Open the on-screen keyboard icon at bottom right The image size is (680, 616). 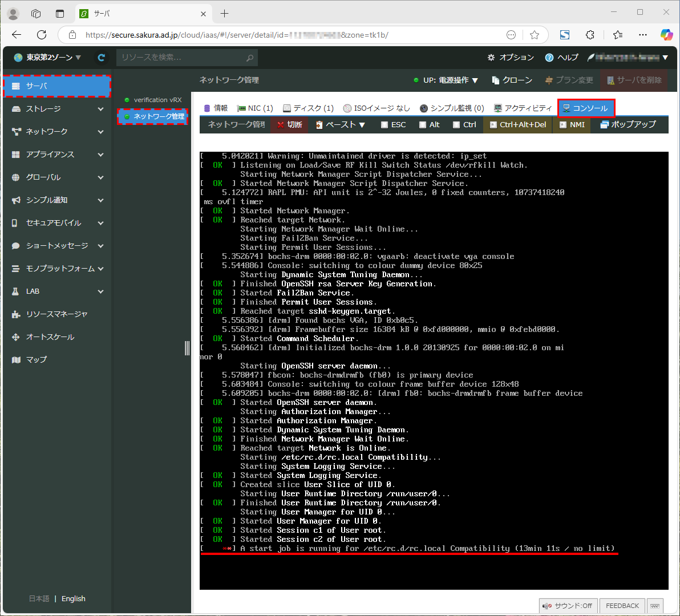click(x=655, y=606)
